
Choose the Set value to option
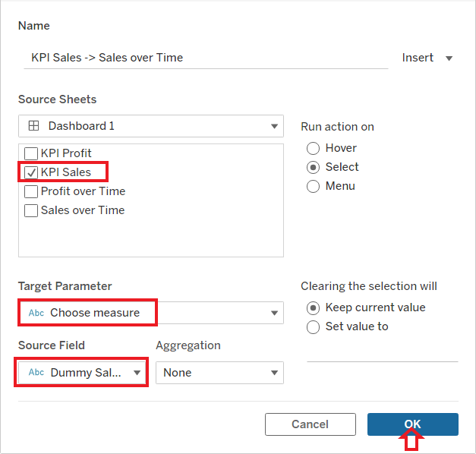click(x=313, y=327)
